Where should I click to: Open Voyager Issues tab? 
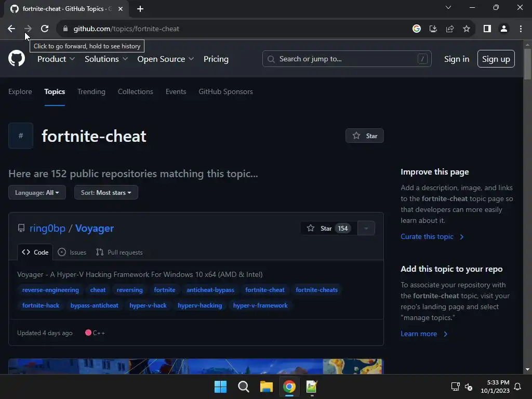[72, 252]
